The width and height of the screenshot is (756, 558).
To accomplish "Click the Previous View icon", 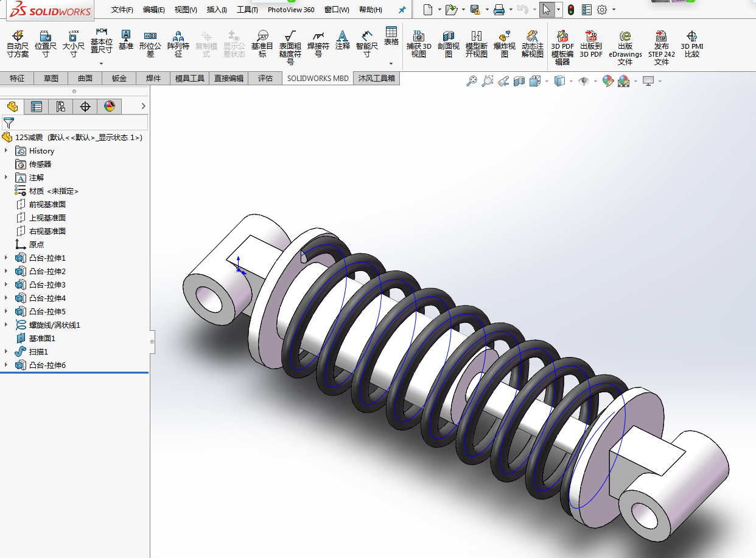I will (503, 80).
